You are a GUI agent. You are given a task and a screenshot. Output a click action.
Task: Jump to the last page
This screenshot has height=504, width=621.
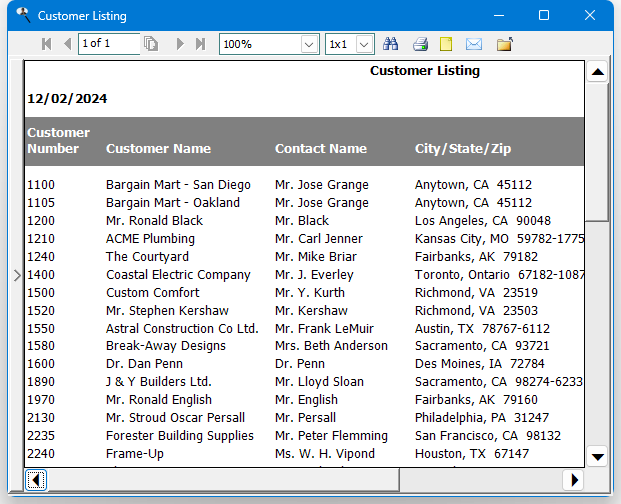[x=201, y=44]
